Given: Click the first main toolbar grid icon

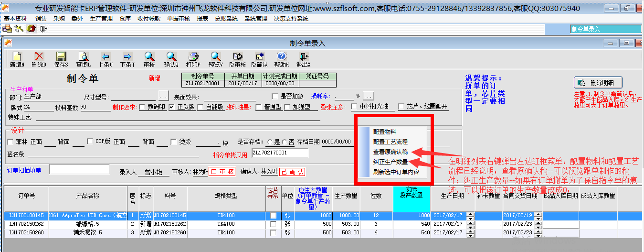Looking at the screenshot, I should [x=7, y=29].
